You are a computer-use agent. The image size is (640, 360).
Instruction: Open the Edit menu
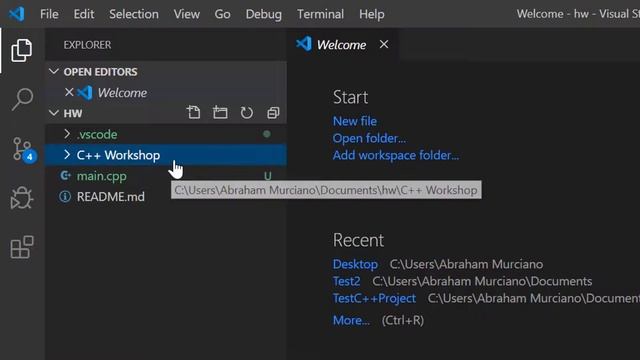(84, 14)
